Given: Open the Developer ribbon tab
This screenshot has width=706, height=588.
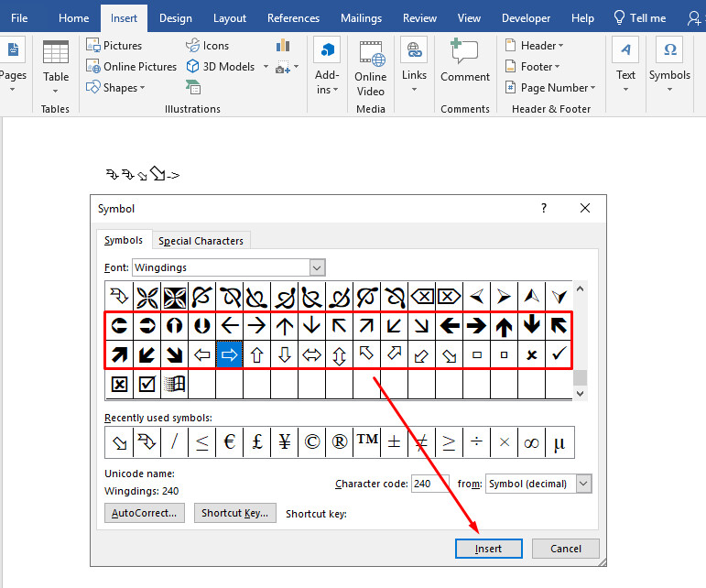Looking at the screenshot, I should click(x=526, y=18).
